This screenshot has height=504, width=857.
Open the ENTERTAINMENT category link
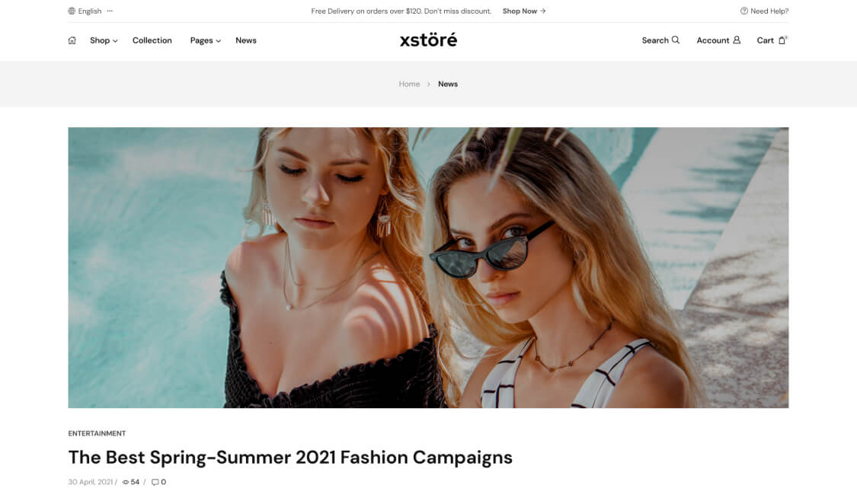coord(97,433)
